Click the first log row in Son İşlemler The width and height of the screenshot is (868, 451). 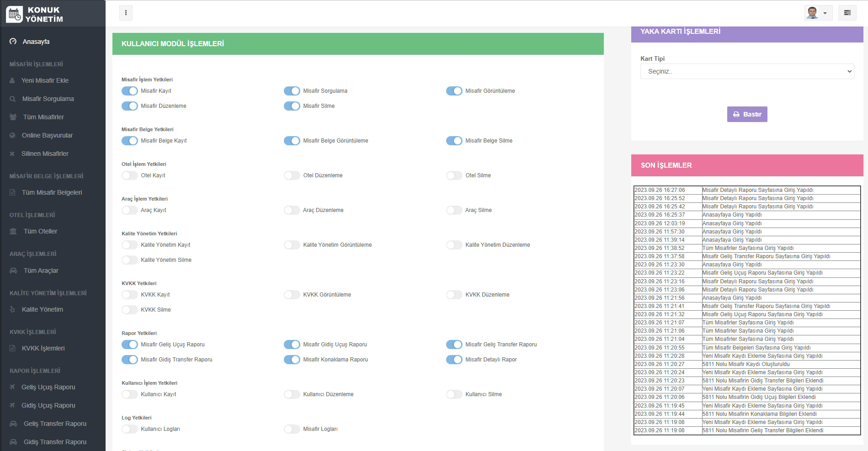(x=746, y=190)
